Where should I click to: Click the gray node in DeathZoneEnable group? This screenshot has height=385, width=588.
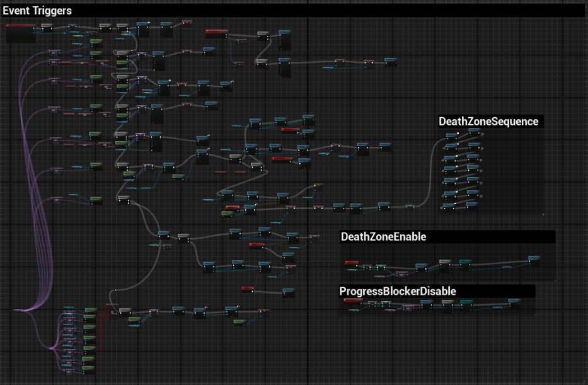pyautogui.click(x=445, y=261)
